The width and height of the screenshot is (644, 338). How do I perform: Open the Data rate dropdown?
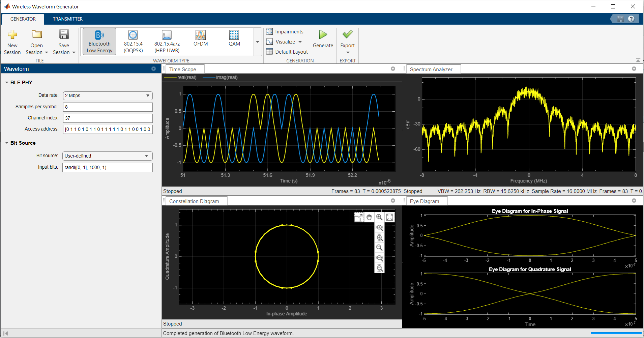click(108, 96)
